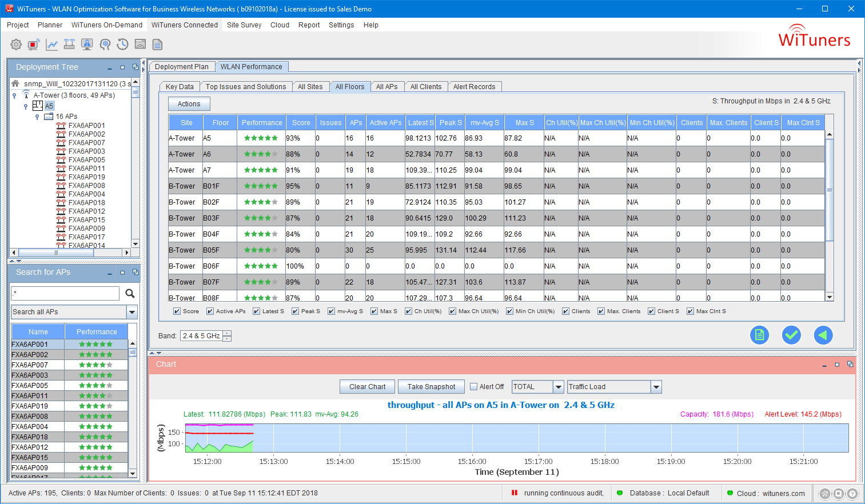Sort table by Score column header

(x=301, y=123)
